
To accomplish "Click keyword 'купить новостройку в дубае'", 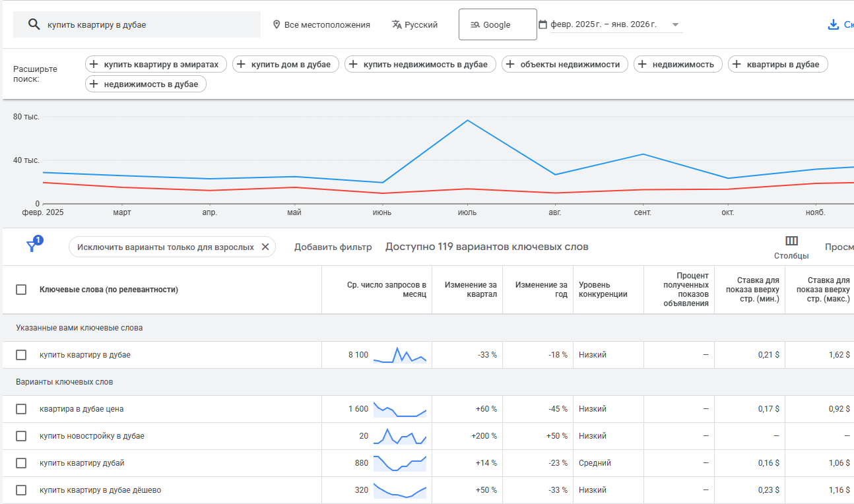I will [x=92, y=436].
